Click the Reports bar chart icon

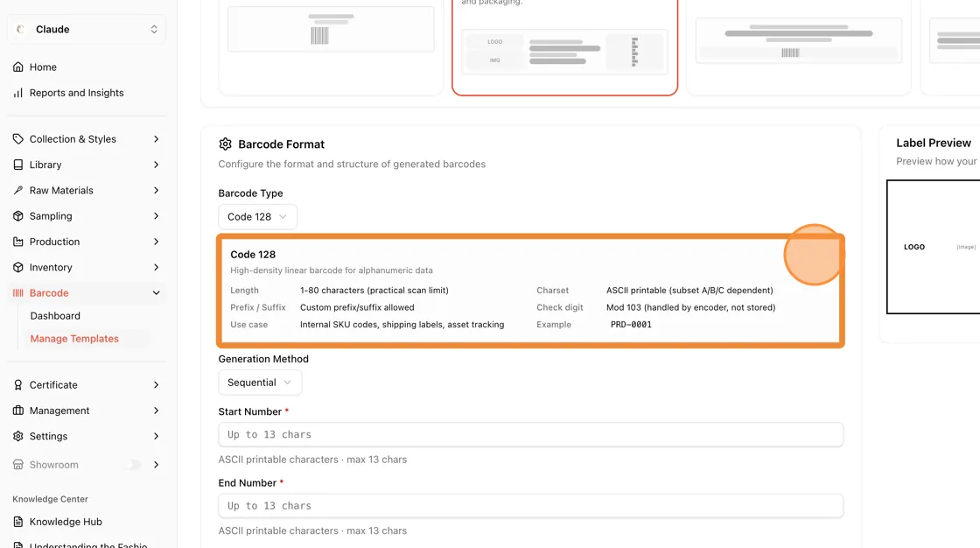pos(18,93)
